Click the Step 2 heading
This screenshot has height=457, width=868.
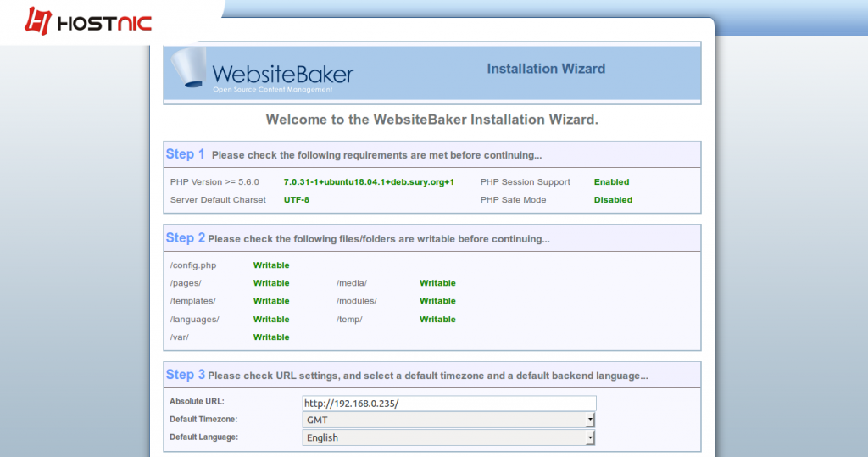(x=186, y=237)
